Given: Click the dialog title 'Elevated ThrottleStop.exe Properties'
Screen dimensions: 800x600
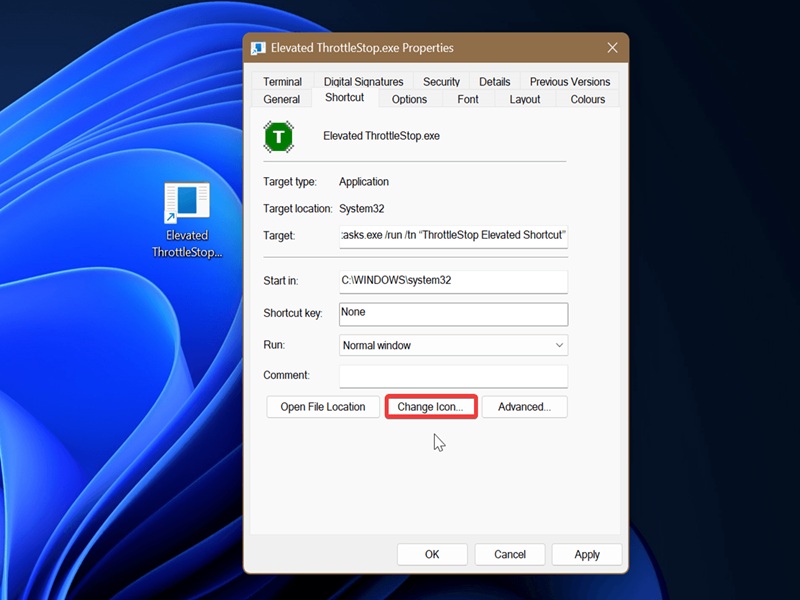Looking at the screenshot, I should click(x=362, y=48).
